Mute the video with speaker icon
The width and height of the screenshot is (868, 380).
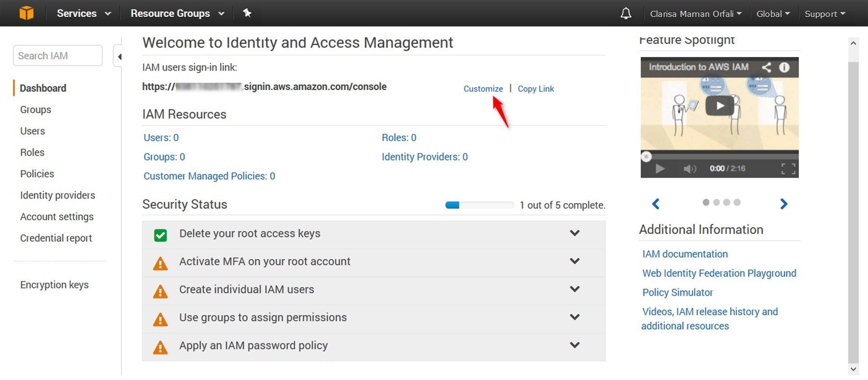coord(689,169)
